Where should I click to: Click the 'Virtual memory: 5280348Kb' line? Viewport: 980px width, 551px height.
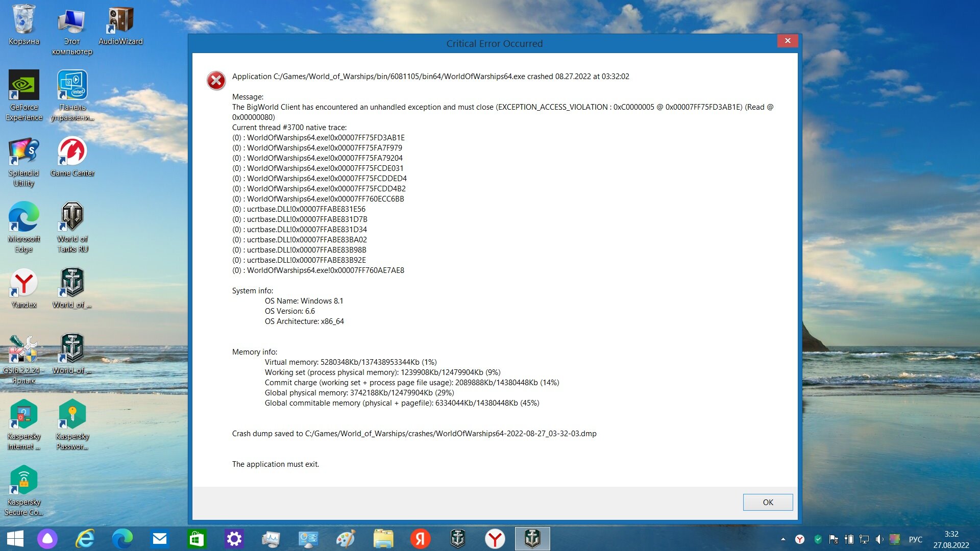tap(351, 362)
